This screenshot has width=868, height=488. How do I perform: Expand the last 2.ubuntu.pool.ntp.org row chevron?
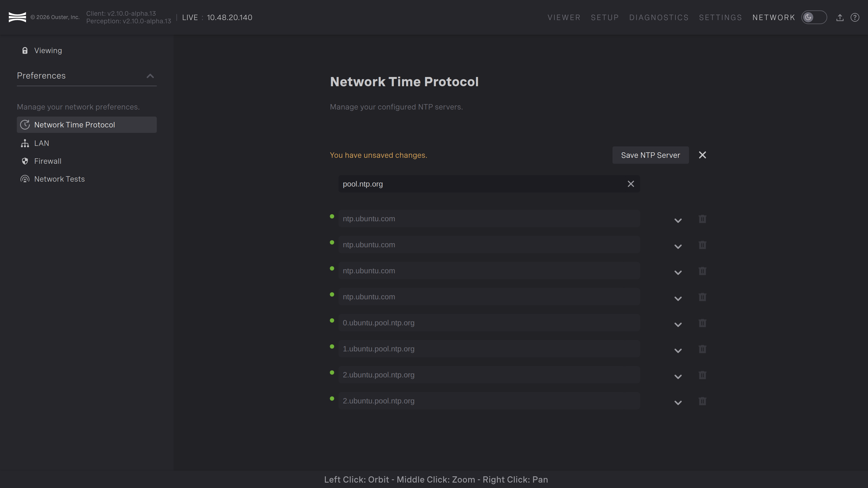click(678, 403)
